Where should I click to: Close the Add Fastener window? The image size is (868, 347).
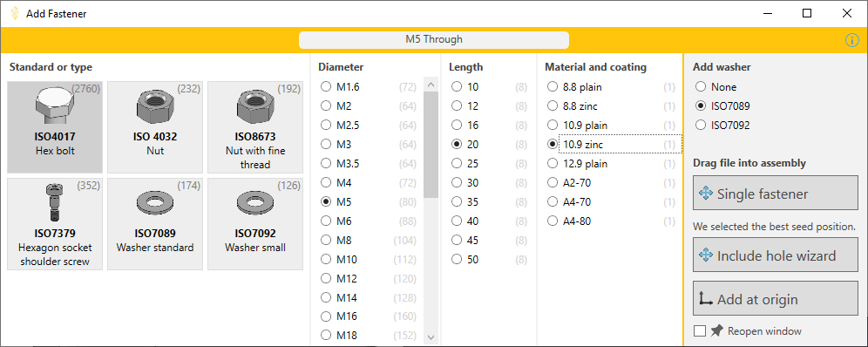847,13
